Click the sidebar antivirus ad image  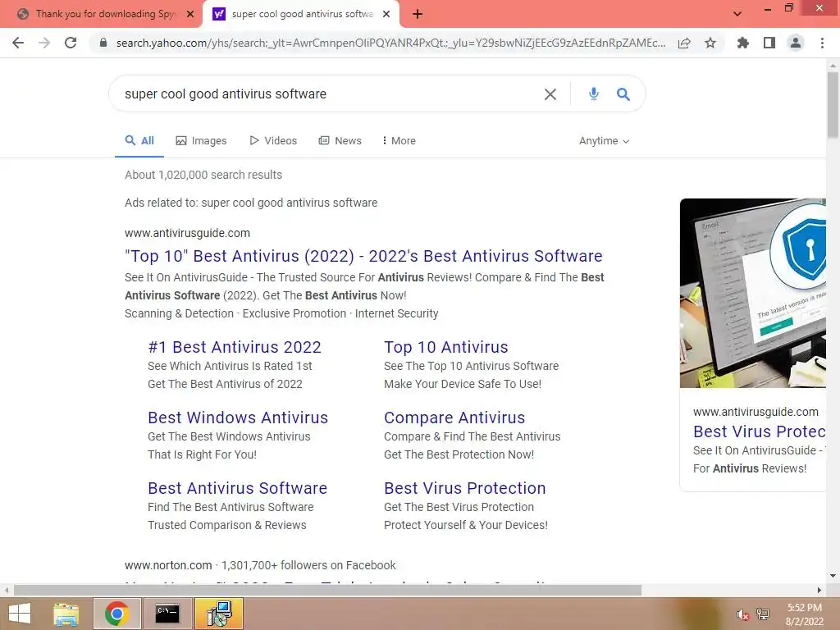tap(753, 293)
